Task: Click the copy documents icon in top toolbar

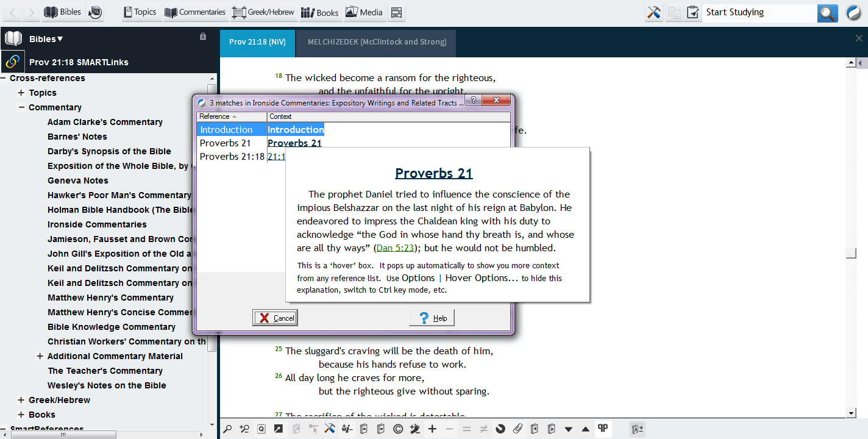Action: click(674, 12)
